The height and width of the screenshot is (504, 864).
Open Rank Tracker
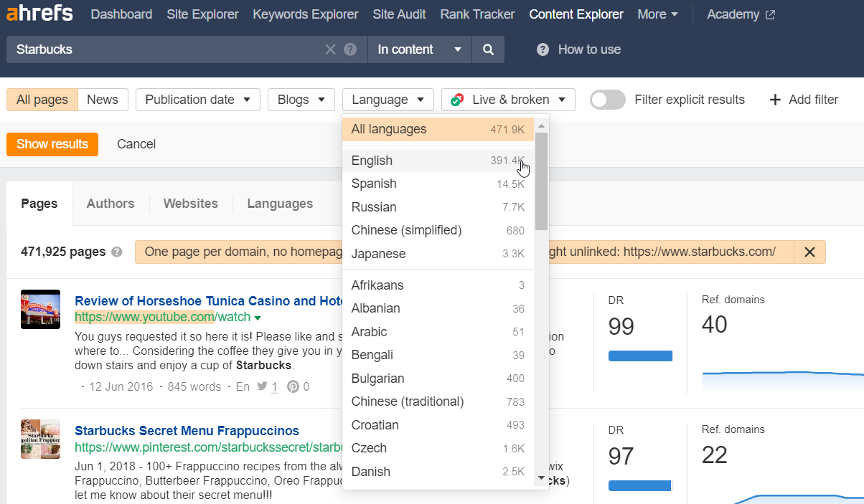pyautogui.click(x=477, y=14)
